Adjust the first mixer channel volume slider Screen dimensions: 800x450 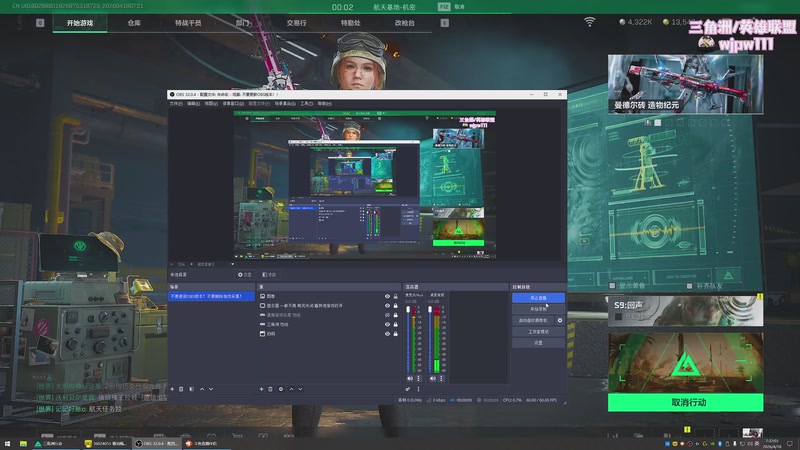tap(408, 339)
